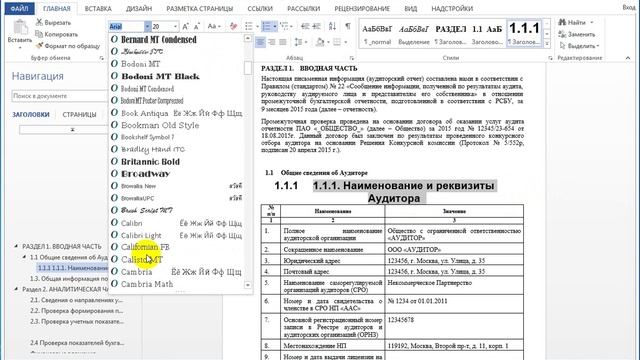Select the Bodoni MT Black font
Screen dimensions: 640x360
click(177, 76)
